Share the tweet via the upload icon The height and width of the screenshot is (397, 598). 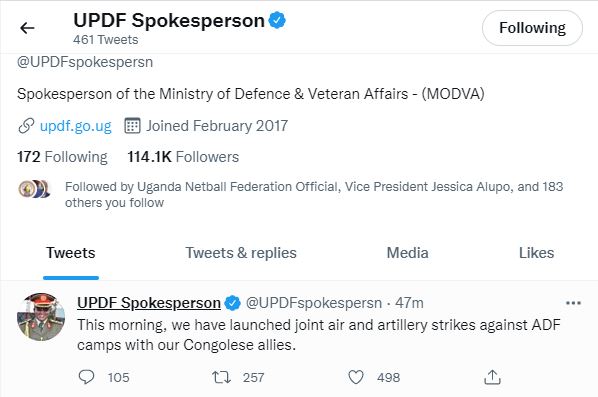coord(492,377)
